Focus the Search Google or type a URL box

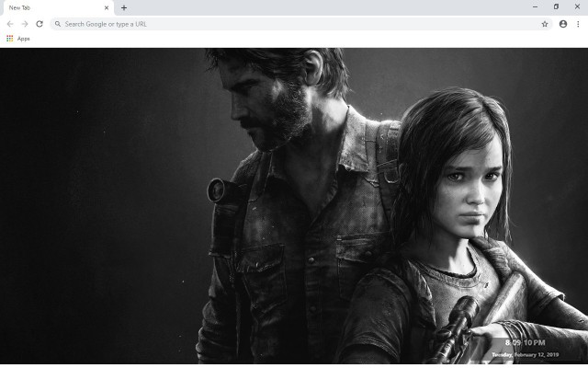pyautogui.click(x=301, y=24)
